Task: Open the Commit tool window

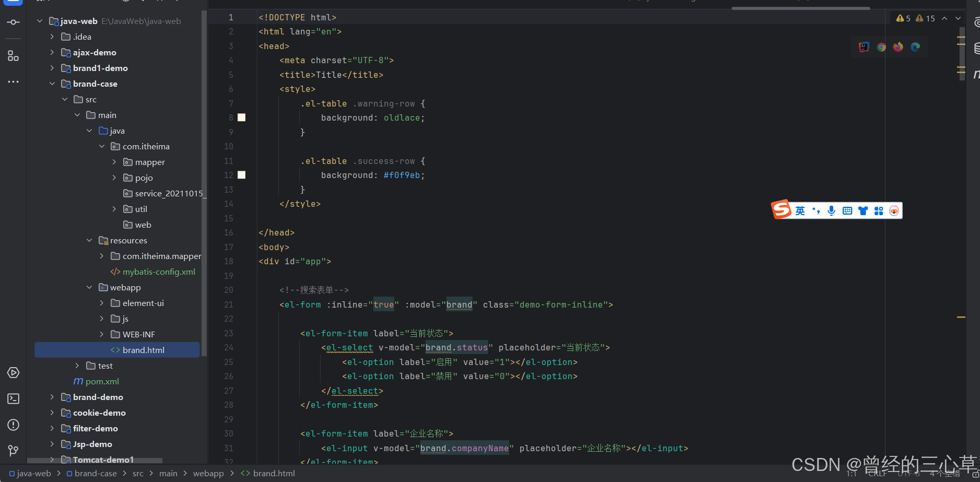Action: click(13, 22)
